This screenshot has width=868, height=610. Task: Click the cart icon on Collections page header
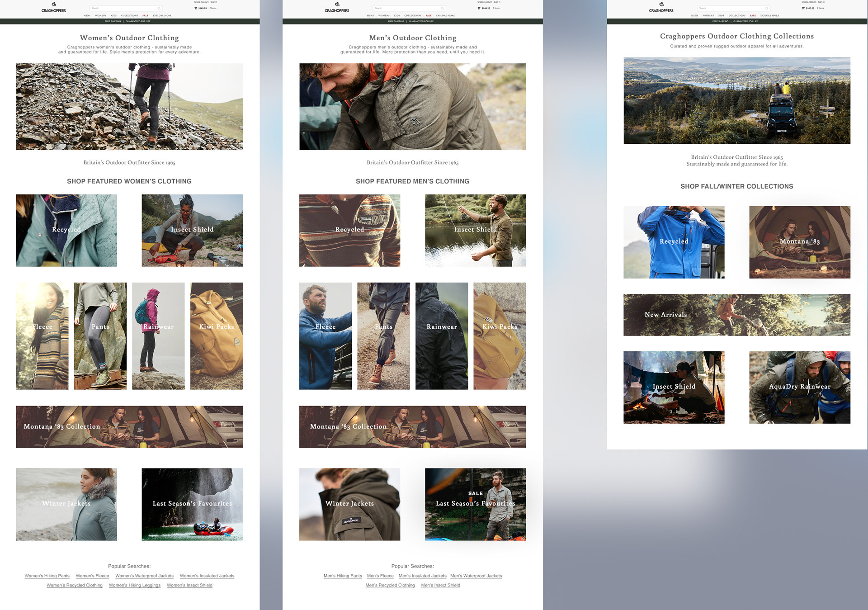pyautogui.click(x=803, y=8)
